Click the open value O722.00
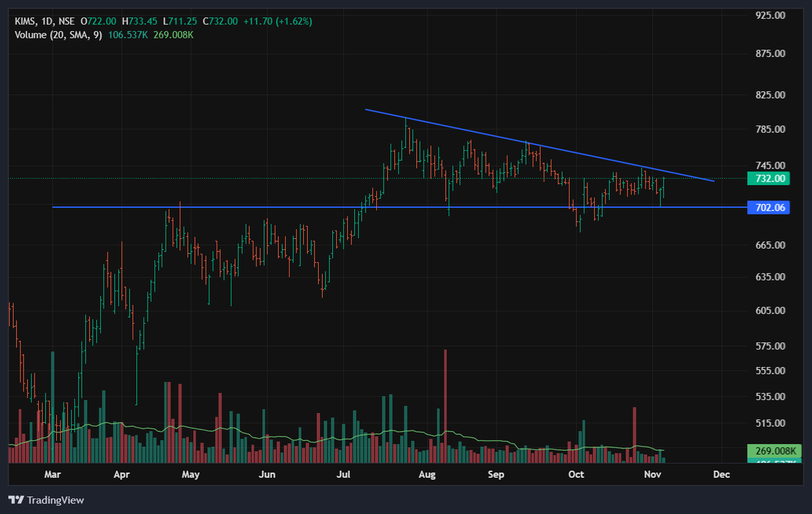This screenshot has height=514, width=812. click(100, 22)
